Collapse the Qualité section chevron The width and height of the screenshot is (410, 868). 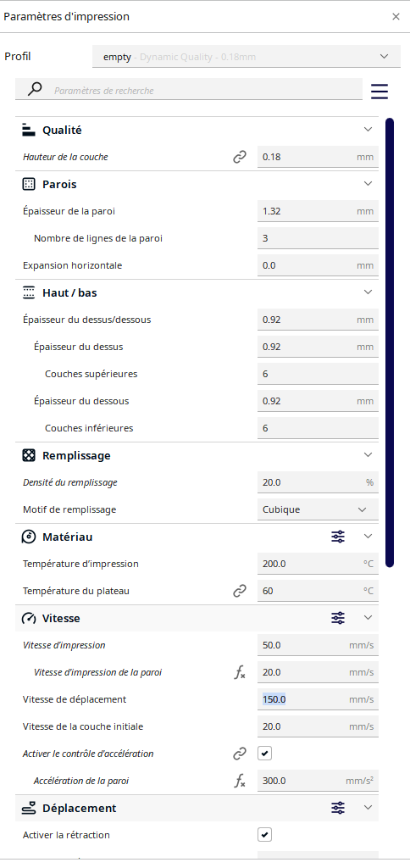368,130
